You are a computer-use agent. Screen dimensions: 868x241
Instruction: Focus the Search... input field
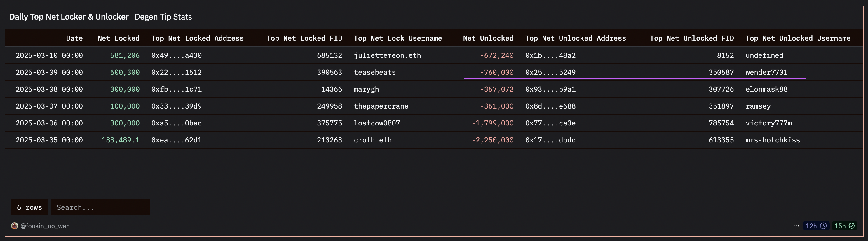click(x=100, y=207)
